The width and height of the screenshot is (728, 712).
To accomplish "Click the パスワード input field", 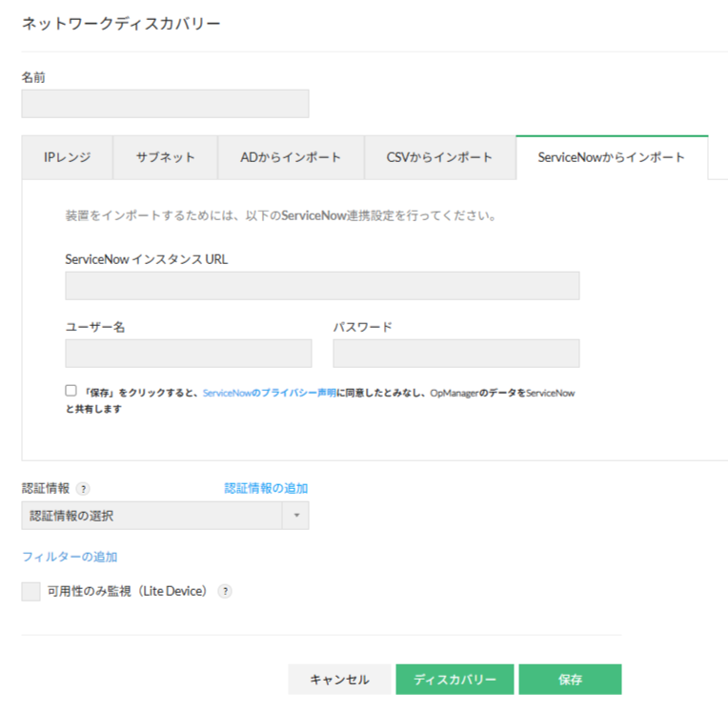I will (x=455, y=354).
